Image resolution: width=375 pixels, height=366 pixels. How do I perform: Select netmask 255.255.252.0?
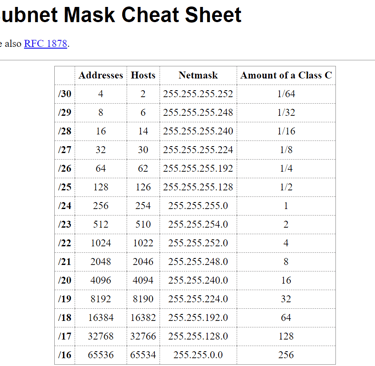[x=198, y=243]
